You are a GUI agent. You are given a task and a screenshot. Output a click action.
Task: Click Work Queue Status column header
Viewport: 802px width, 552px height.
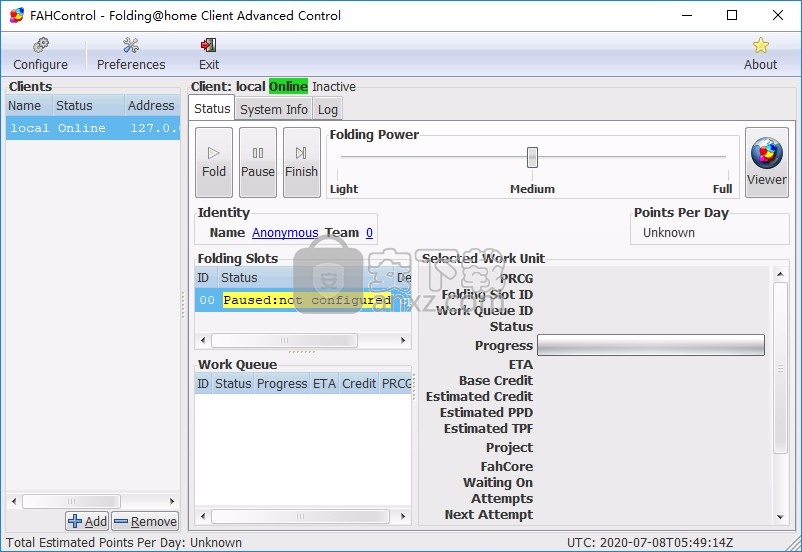[x=233, y=384]
